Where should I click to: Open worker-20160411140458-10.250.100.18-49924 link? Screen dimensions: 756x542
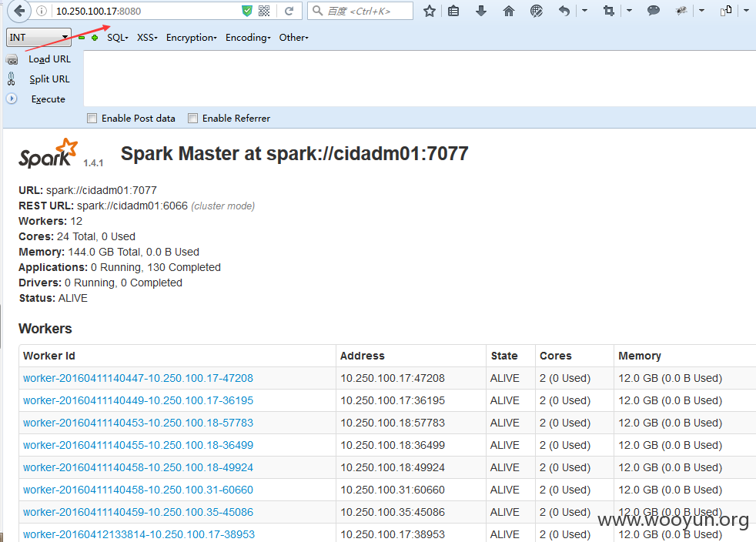pyautogui.click(x=138, y=467)
